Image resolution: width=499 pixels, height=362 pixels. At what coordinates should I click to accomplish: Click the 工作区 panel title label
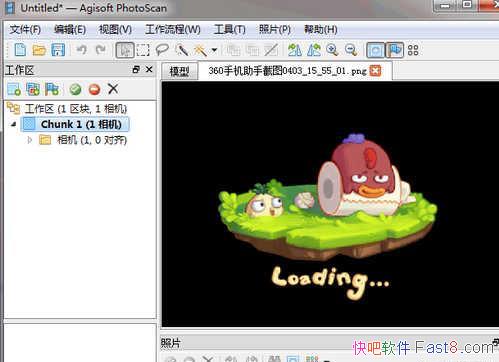pos(20,70)
